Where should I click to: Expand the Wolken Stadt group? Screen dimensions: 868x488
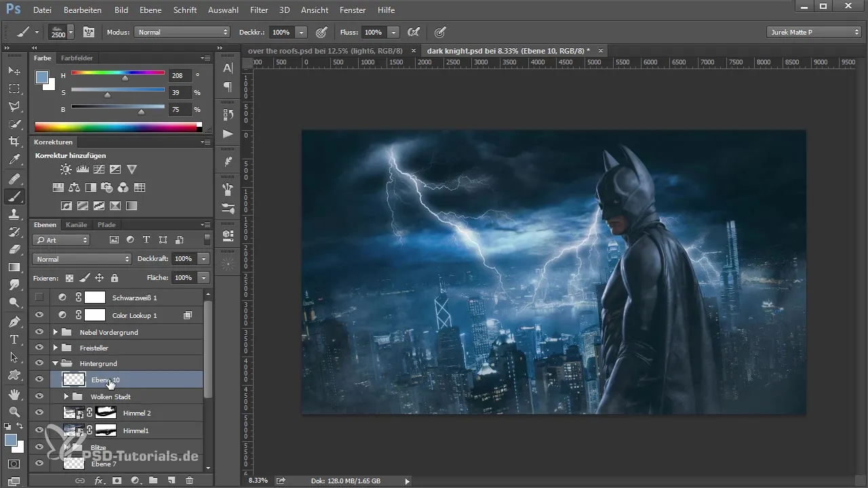[x=66, y=396]
